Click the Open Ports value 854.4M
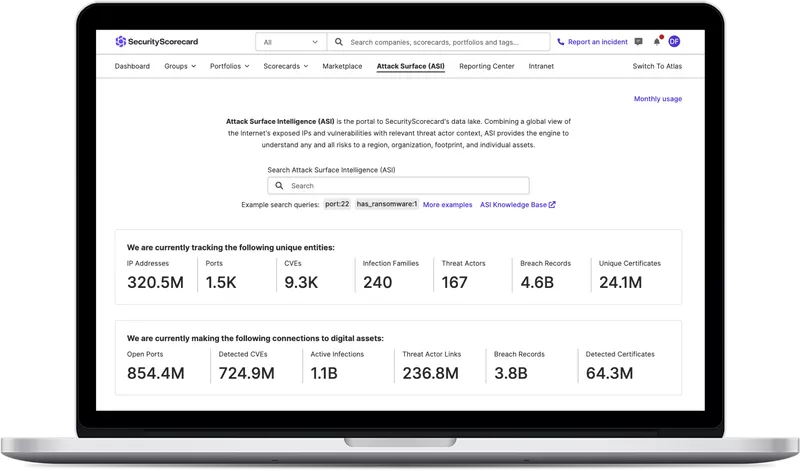 click(156, 373)
